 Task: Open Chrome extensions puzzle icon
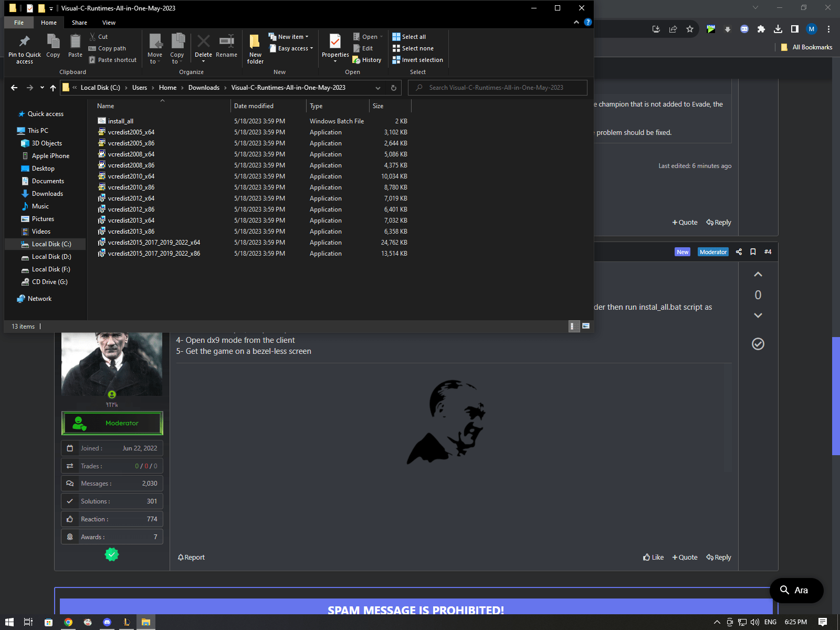point(761,29)
